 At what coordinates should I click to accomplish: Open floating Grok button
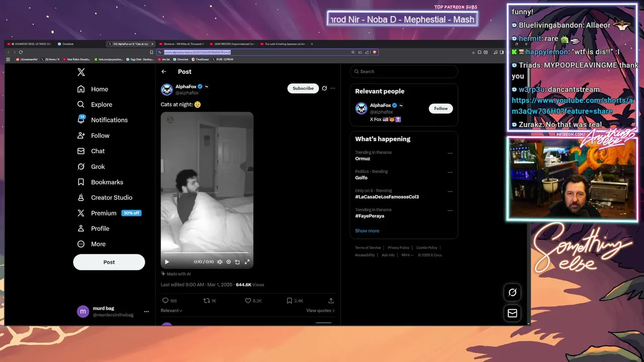(x=512, y=292)
